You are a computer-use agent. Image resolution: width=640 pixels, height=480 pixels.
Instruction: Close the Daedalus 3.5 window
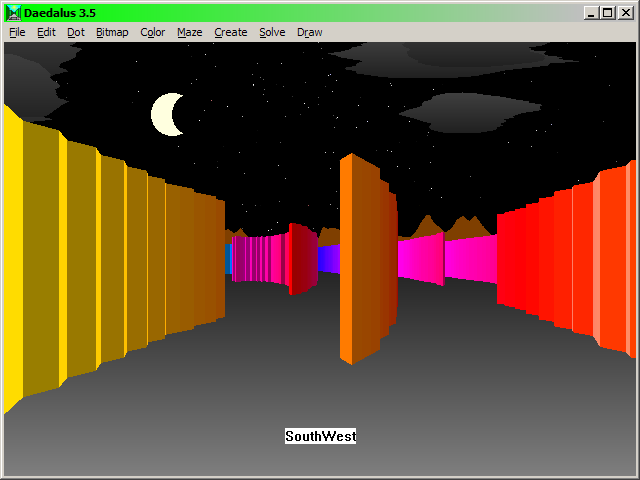(x=625, y=12)
